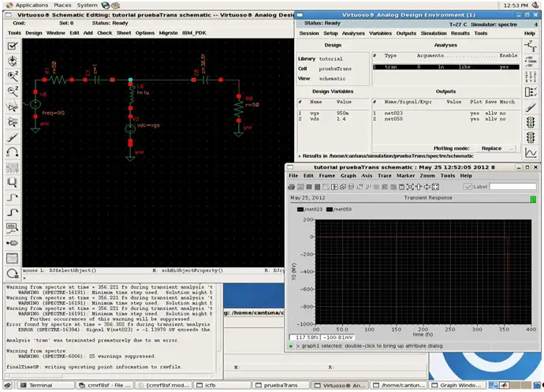Click Graph Windo... taskbar button
Image resolution: width=544 pixels, height=392 pixels.
[459, 386]
